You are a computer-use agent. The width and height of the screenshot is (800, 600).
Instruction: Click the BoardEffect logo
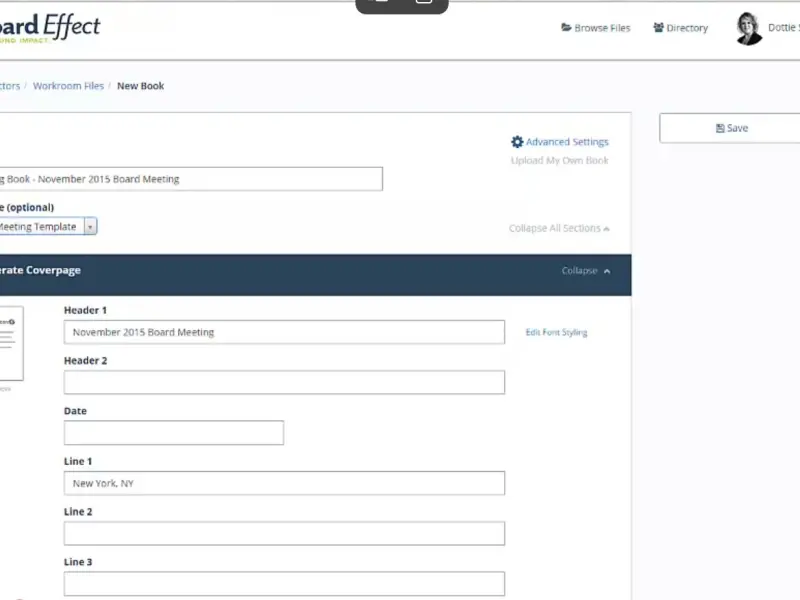click(50, 27)
